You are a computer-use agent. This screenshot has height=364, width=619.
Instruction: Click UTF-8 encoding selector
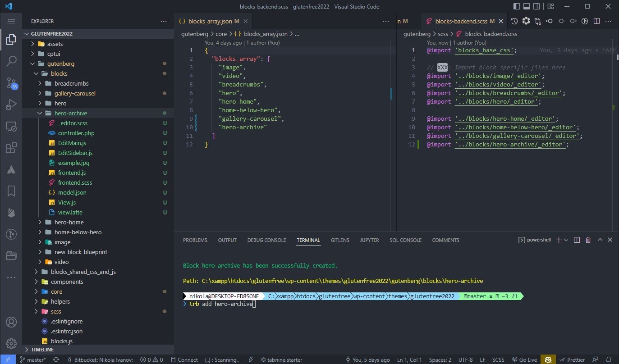pos(466,359)
